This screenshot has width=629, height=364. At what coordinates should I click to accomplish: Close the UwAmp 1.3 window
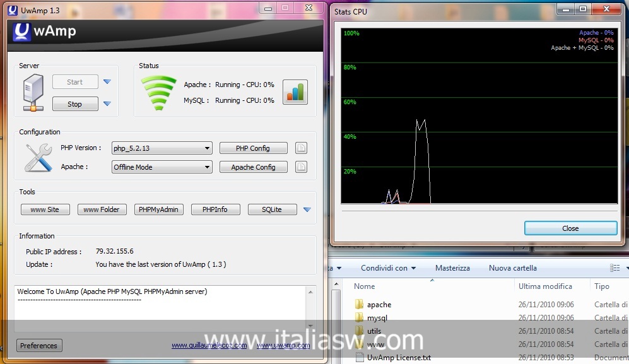pyautogui.click(x=309, y=8)
